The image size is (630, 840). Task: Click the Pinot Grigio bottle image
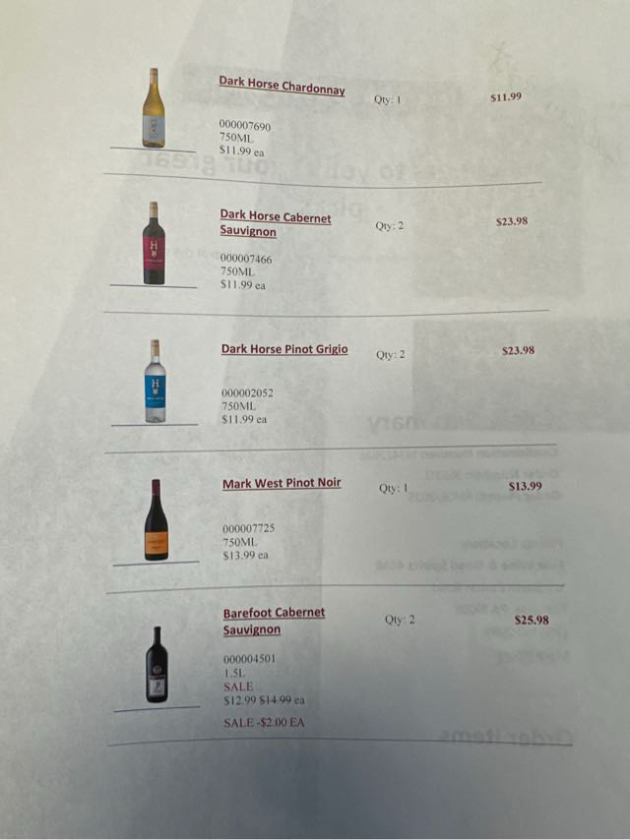[155, 381]
